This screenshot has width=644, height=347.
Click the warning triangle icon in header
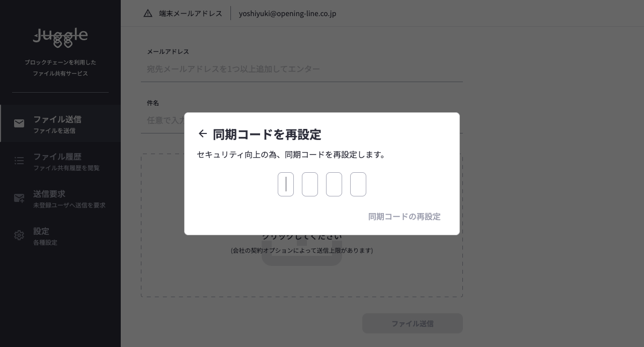(x=148, y=14)
